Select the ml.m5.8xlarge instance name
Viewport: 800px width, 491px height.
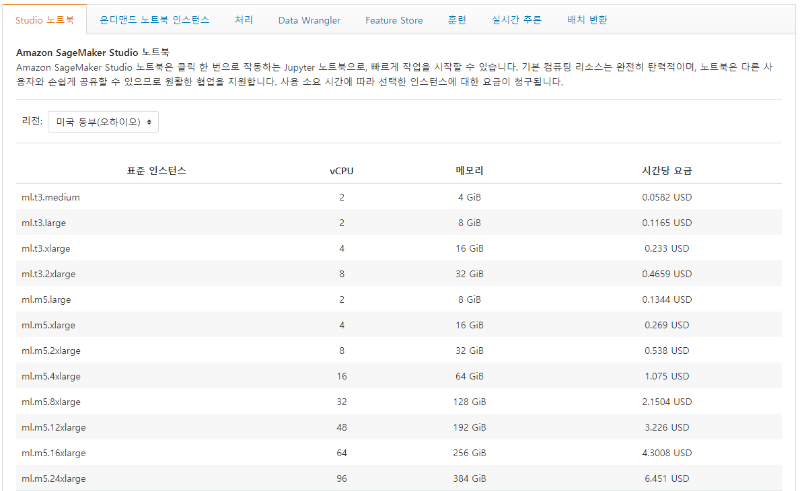[51, 402]
